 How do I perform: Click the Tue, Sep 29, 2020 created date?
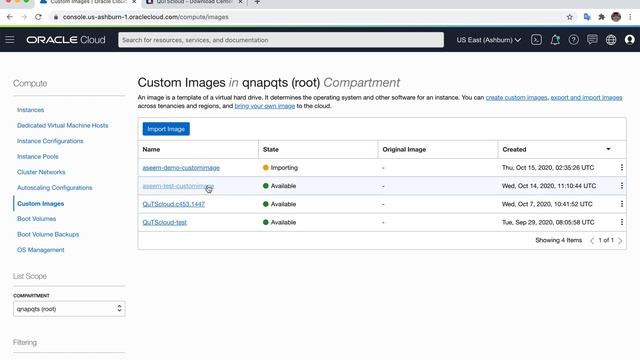tap(548, 222)
